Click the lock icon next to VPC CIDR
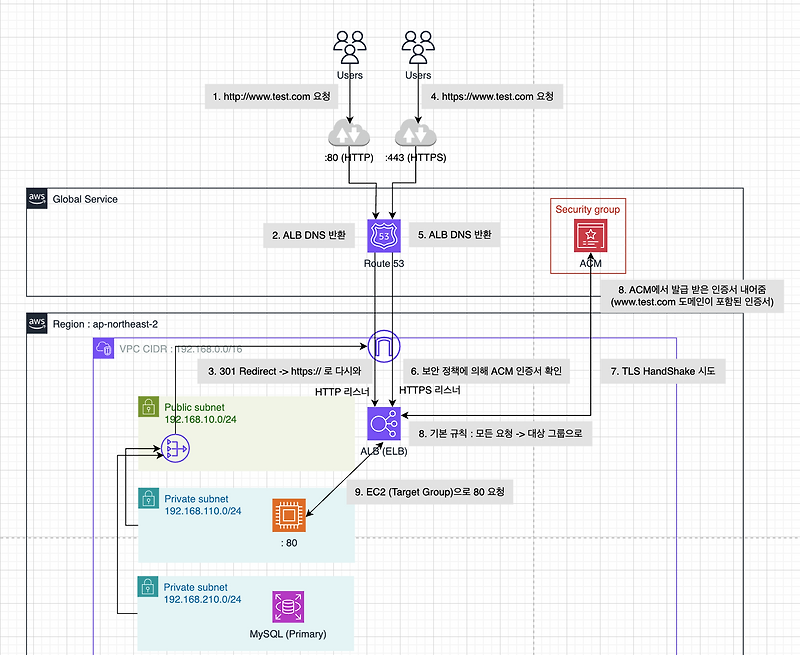Image resolution: width=800 pixels, height=655 pixels. (x=103, y=348)
